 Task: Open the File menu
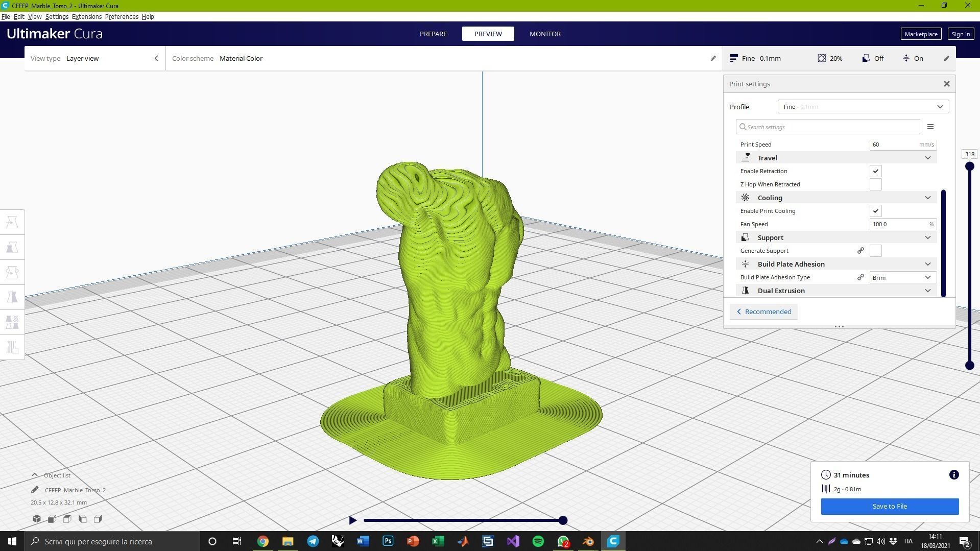click(x=6, y=17)
